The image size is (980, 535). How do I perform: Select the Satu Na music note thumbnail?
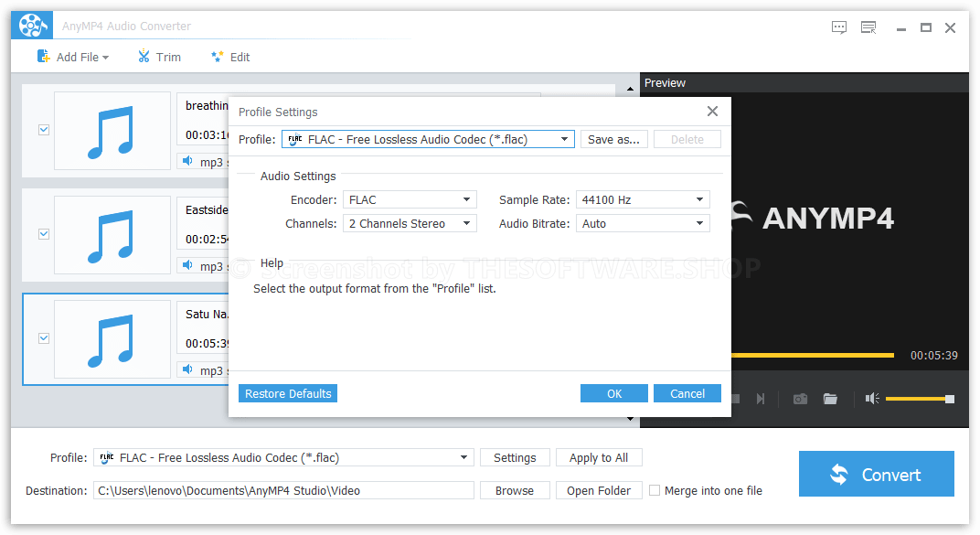pos(112,339)
